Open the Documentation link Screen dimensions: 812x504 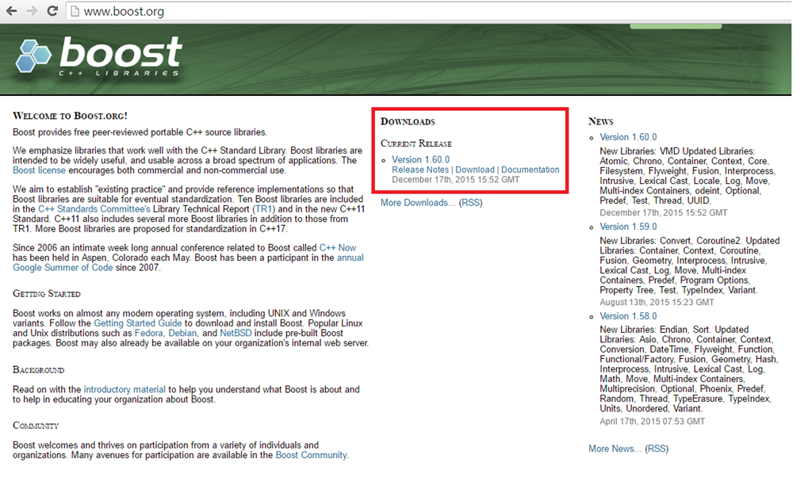530,170
